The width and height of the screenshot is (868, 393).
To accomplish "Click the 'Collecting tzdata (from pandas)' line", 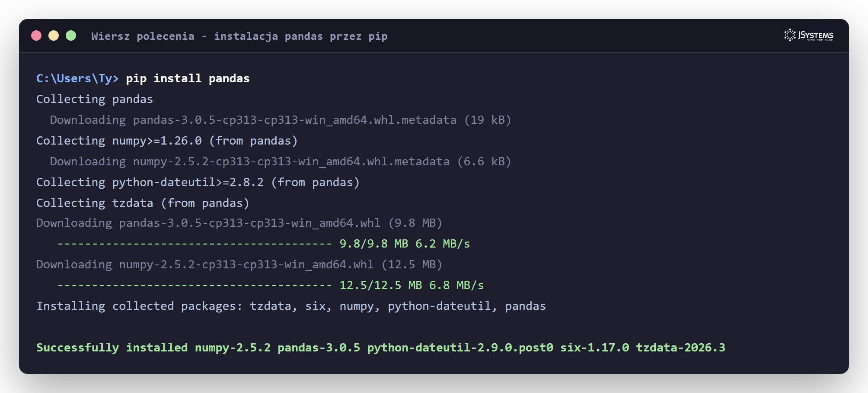I will point(143,203).
